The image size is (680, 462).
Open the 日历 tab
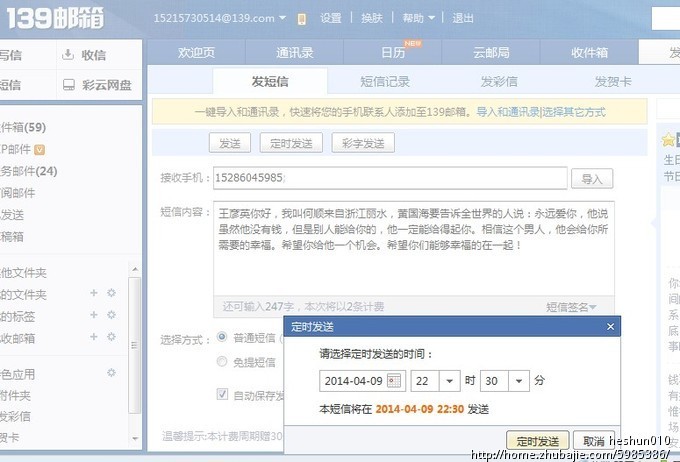(393, 52)
